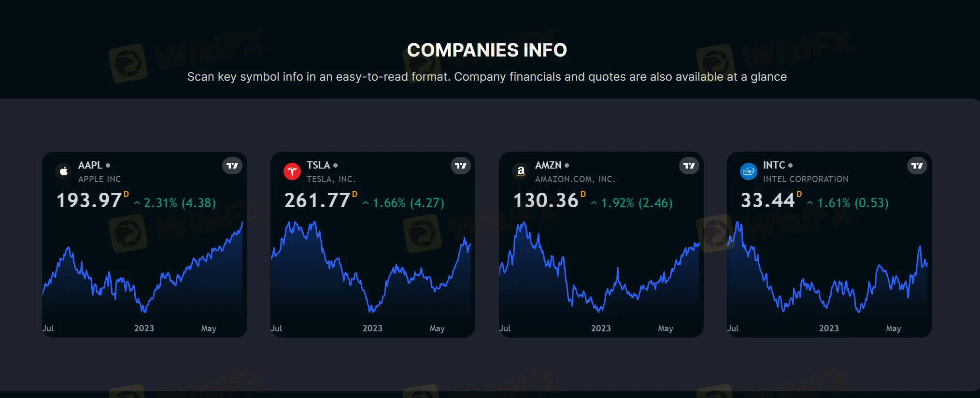
Task: Click the Apple logo on the AAPL card
Action: coord(64,171)
